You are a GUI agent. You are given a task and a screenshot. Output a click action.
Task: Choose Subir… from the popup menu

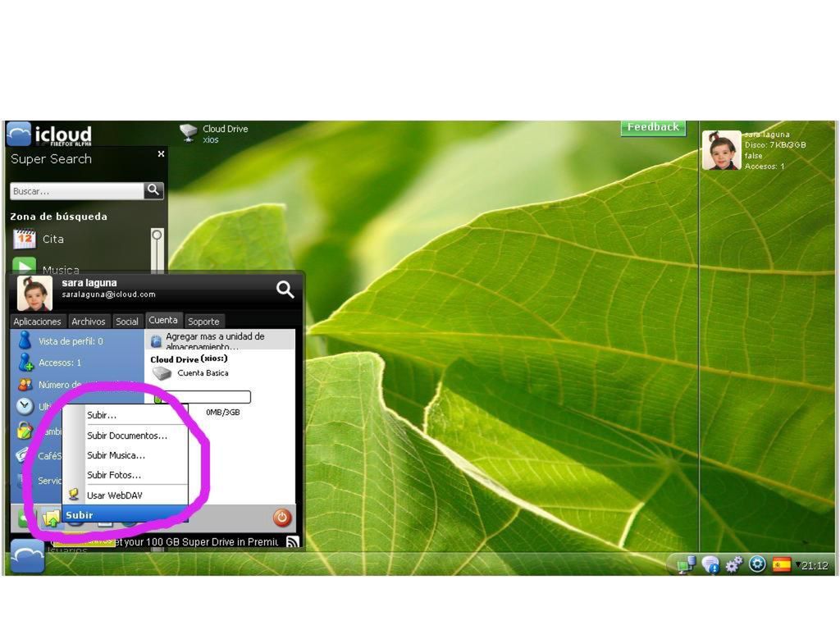pos(102,415)
